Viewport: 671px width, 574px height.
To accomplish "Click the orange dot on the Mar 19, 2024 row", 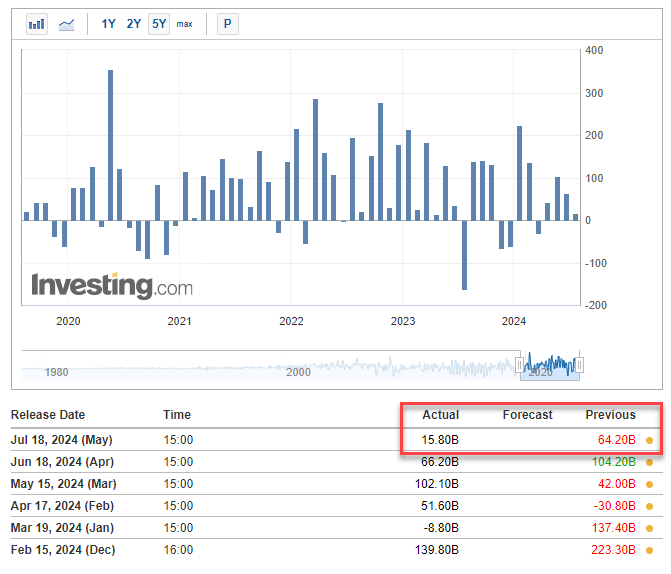I will point(650,528).
